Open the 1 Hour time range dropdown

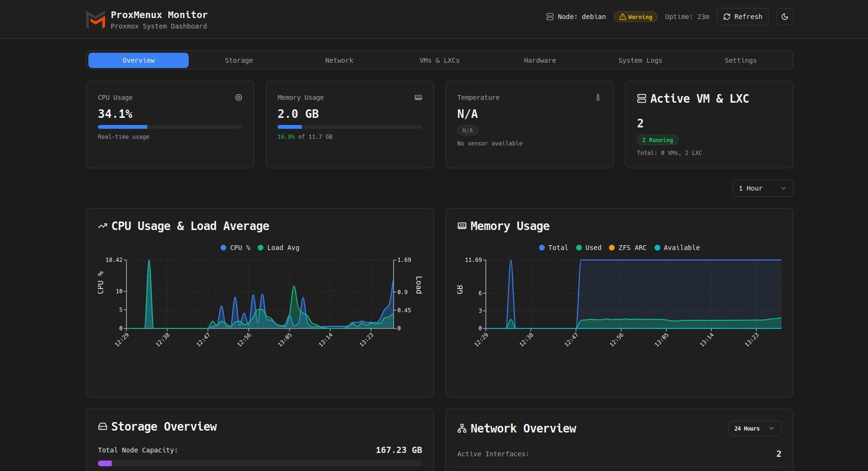point(762,188)
